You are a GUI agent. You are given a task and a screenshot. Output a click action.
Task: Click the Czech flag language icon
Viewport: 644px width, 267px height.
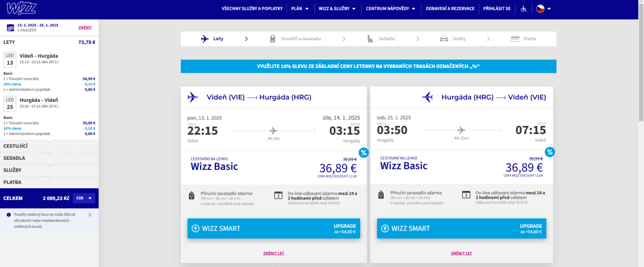(540, 9)
